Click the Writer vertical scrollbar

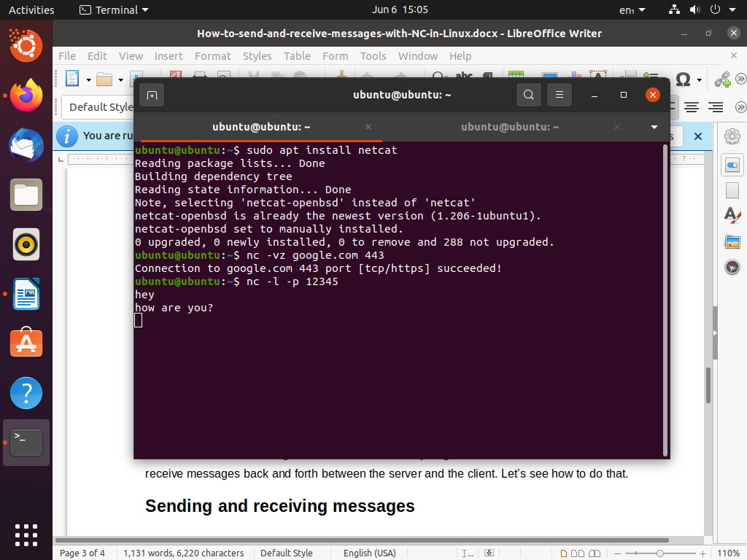(x=708, y=386)
